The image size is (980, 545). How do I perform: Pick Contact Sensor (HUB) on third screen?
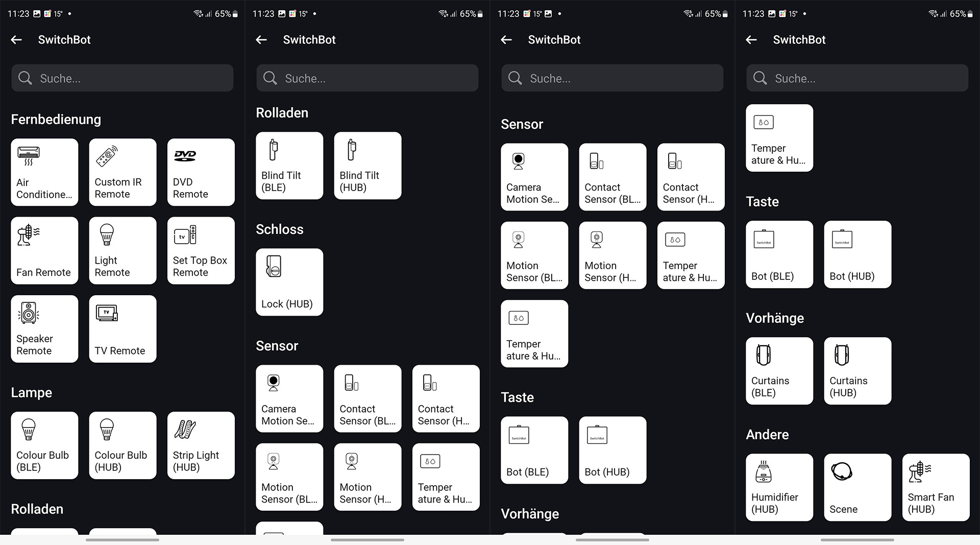[x=691, y=177]
